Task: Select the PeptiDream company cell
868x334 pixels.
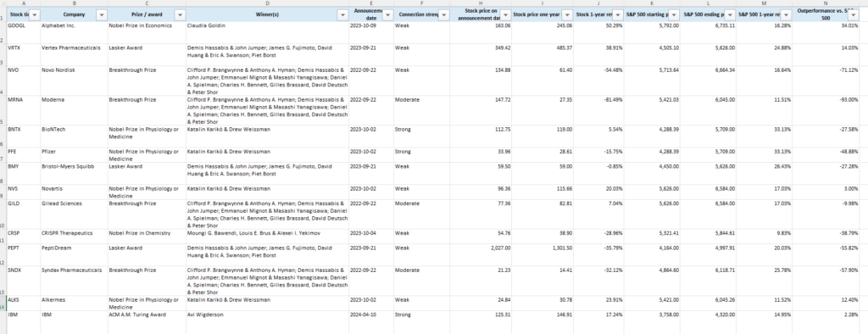Action: [x=75, y=255]
